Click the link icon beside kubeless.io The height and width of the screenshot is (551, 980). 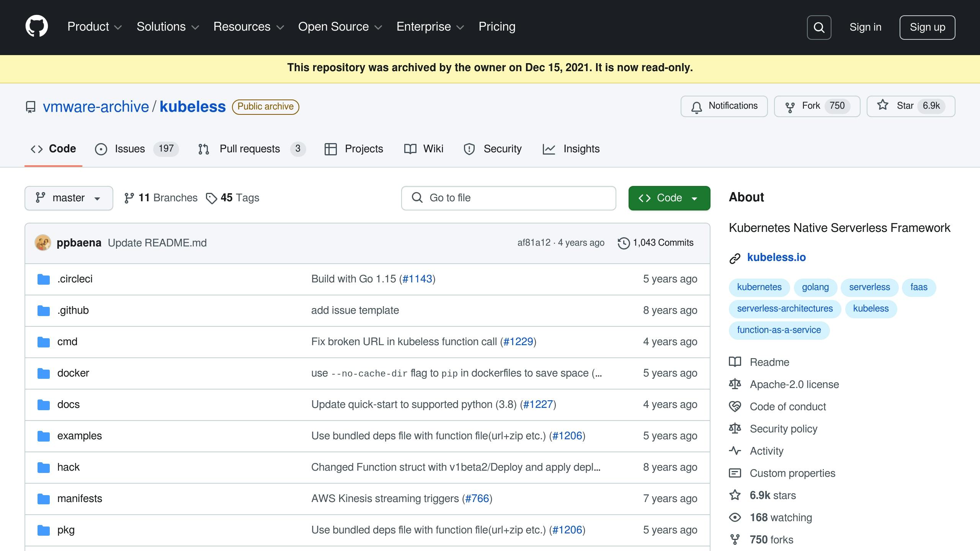tap(735, 259)
